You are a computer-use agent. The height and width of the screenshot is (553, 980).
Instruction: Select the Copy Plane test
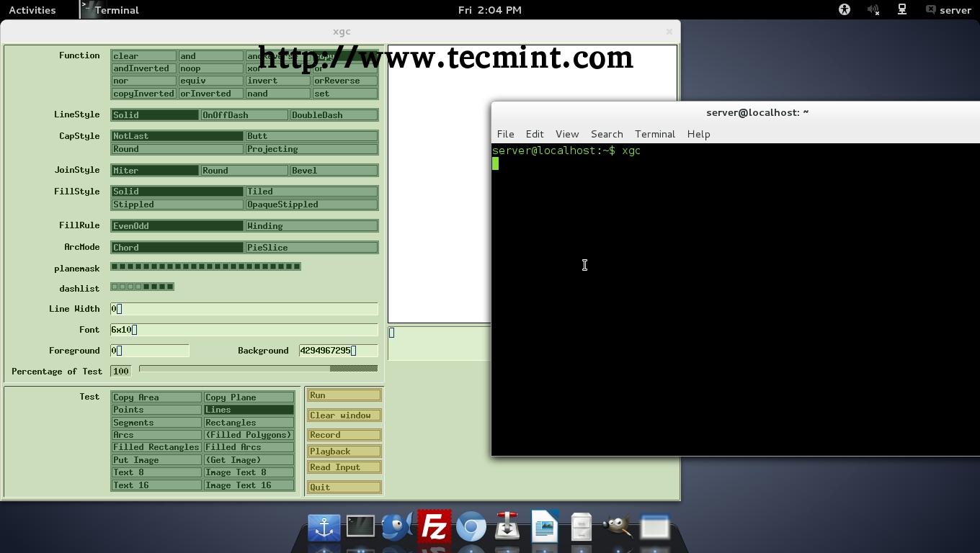(x=249, y=397)
